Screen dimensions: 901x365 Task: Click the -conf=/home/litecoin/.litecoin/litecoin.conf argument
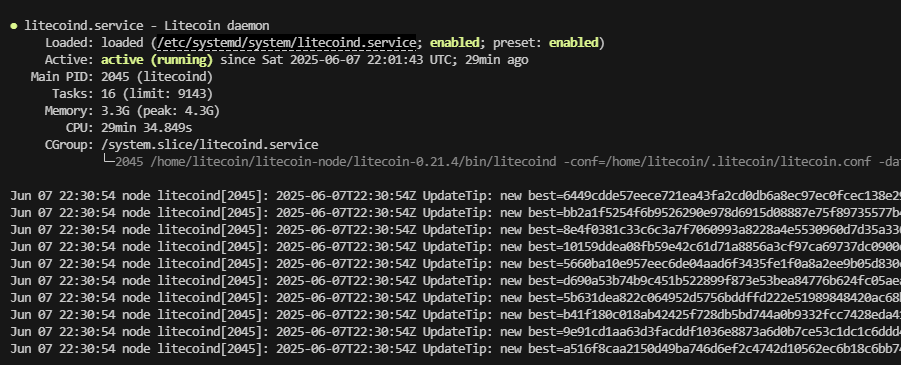click(717, 162)
